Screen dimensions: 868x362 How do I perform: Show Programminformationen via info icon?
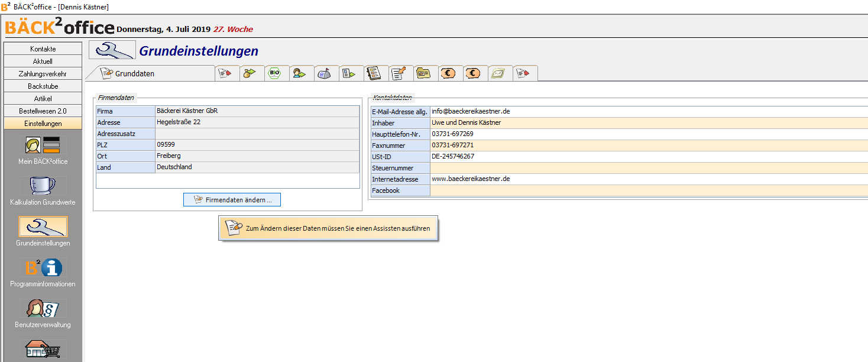tap(43, 272)
